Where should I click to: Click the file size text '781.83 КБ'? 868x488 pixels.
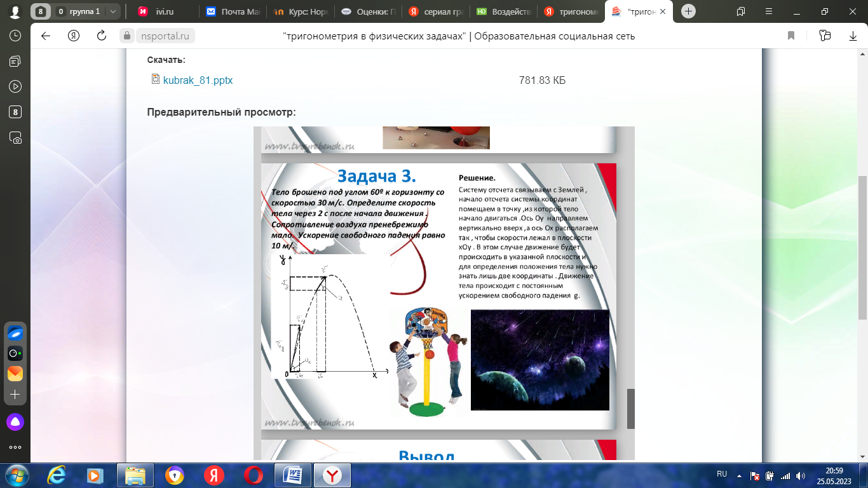tap(542, 80)
